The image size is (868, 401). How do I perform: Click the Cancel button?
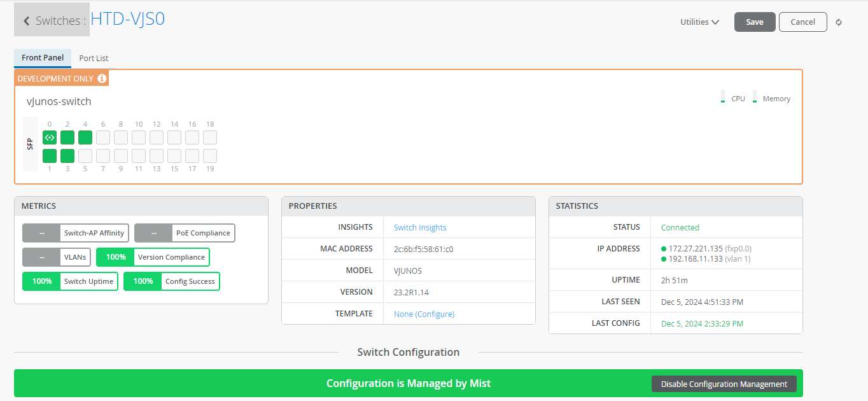point(802,22)
